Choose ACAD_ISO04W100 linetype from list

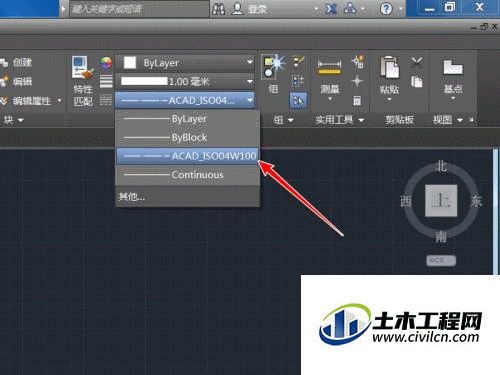click(x=187, y=156)
